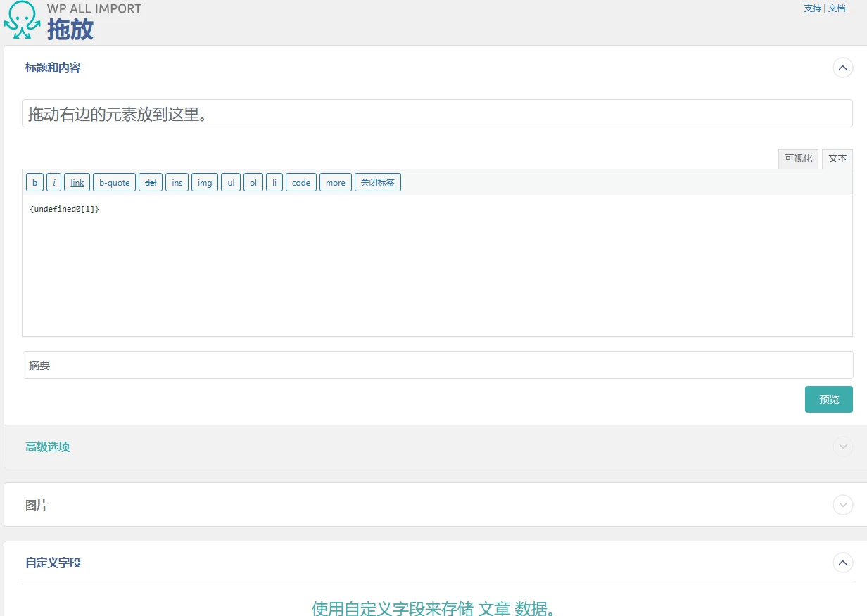The height and width of the screenshot is (616, 867).
Task: Insert a link using the link button
Action: click(x=77, y=182)
